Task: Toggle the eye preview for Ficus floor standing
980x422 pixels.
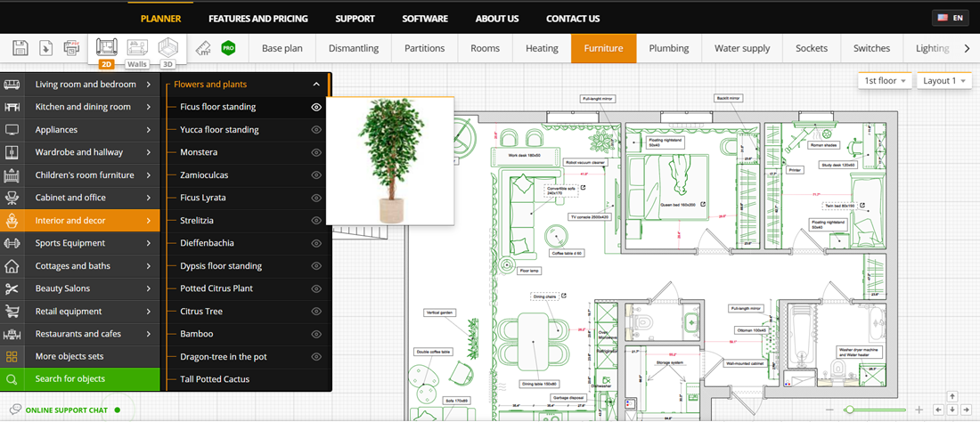Action: click(316, 108)
